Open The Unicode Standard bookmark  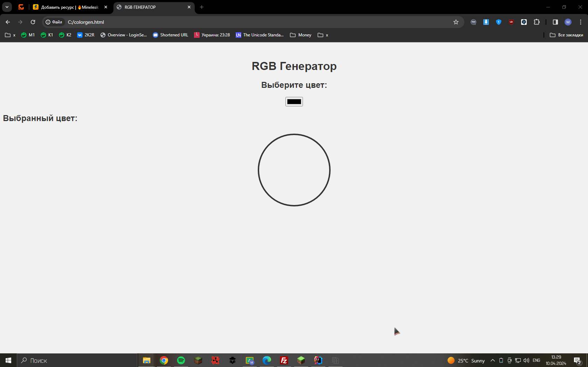click(x=260, y=35)
